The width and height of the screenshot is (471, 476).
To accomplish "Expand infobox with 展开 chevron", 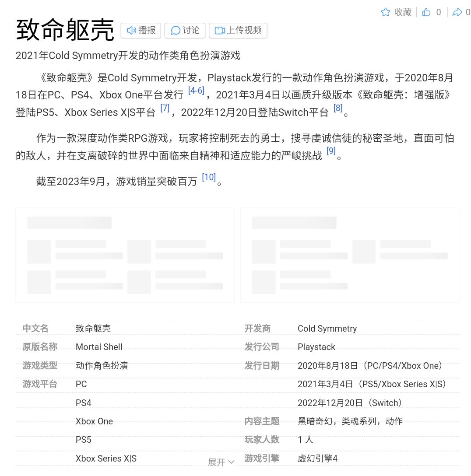I will pyautogui.click(x=221, y=462).
